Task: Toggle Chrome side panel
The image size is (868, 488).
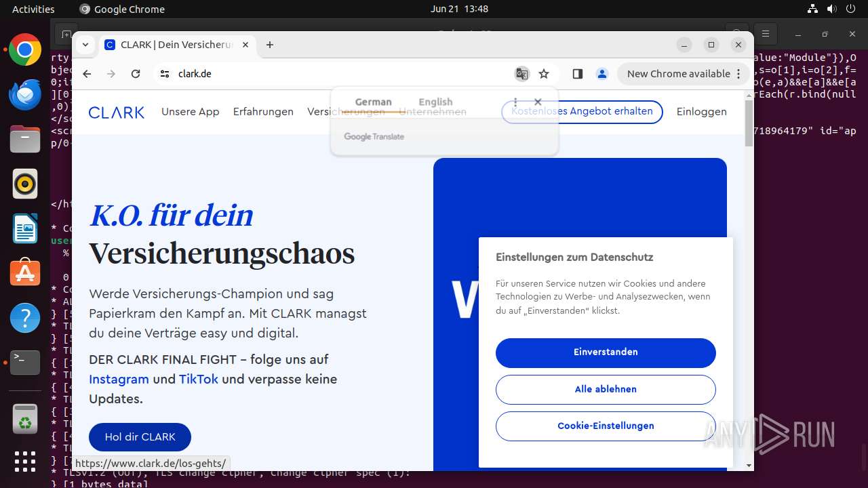Action: click(578, 74)
